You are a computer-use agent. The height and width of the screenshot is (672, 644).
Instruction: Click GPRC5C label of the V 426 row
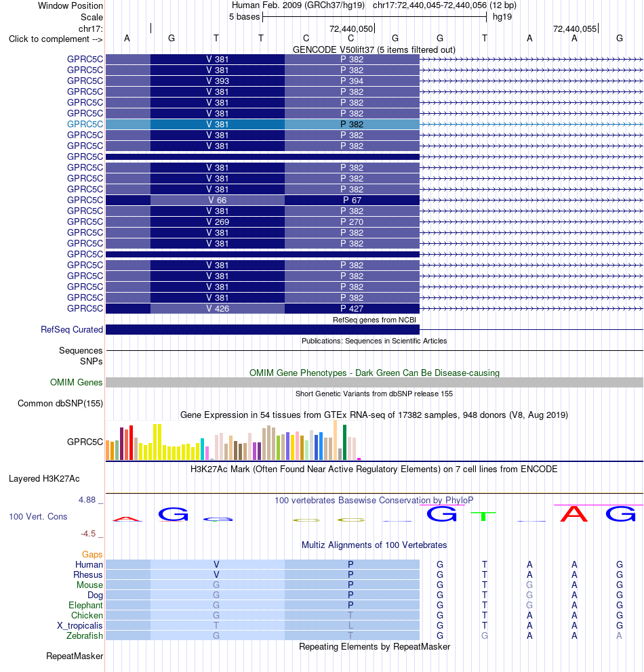[85, 308]
